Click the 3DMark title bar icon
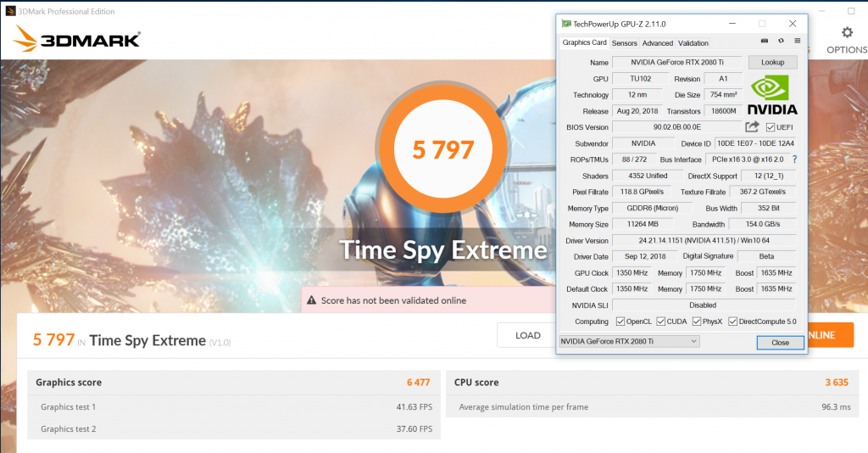This screenshot has width=868, height=453. 9,11
